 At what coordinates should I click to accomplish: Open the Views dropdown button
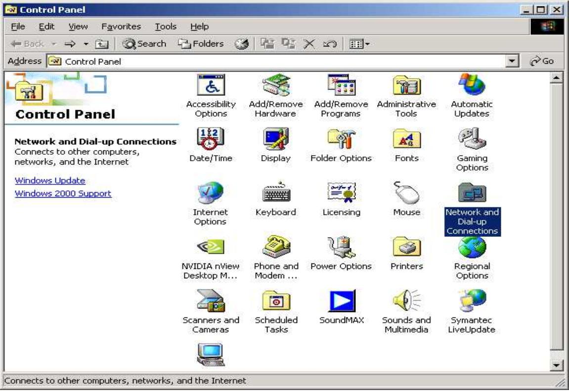tap(359, 44)
